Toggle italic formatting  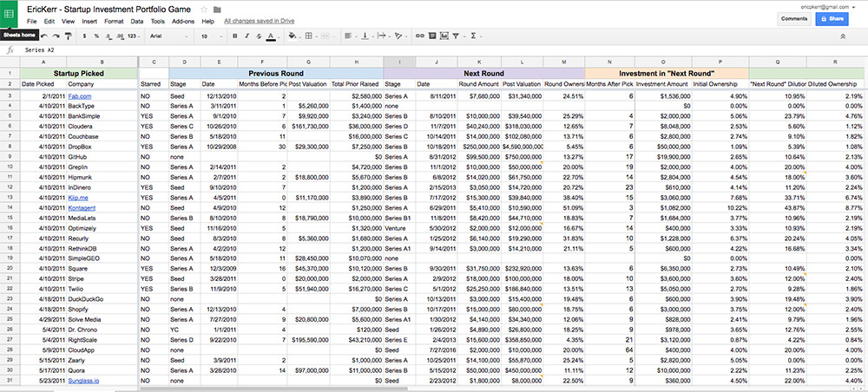[x=247, y=36]
